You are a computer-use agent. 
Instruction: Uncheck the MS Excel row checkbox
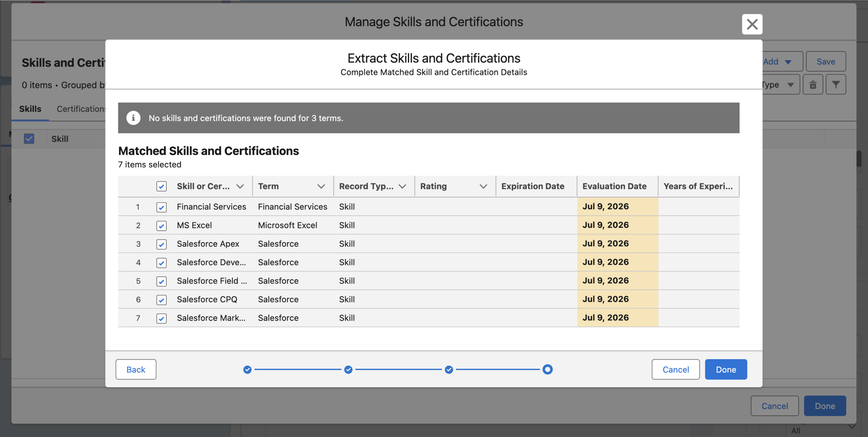click(x=161, y=226)
